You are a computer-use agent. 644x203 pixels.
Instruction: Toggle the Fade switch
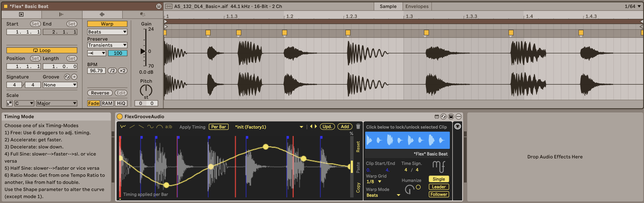[x=94, y=103]
